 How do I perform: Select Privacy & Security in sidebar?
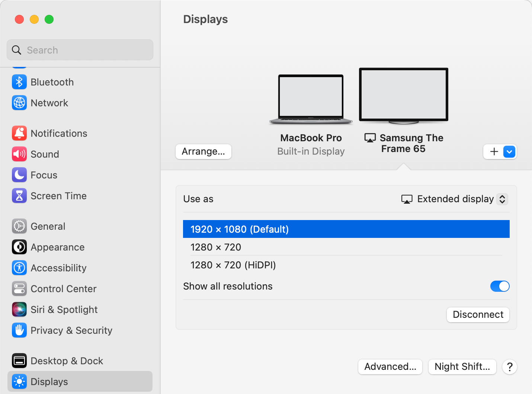pos(71,330)
